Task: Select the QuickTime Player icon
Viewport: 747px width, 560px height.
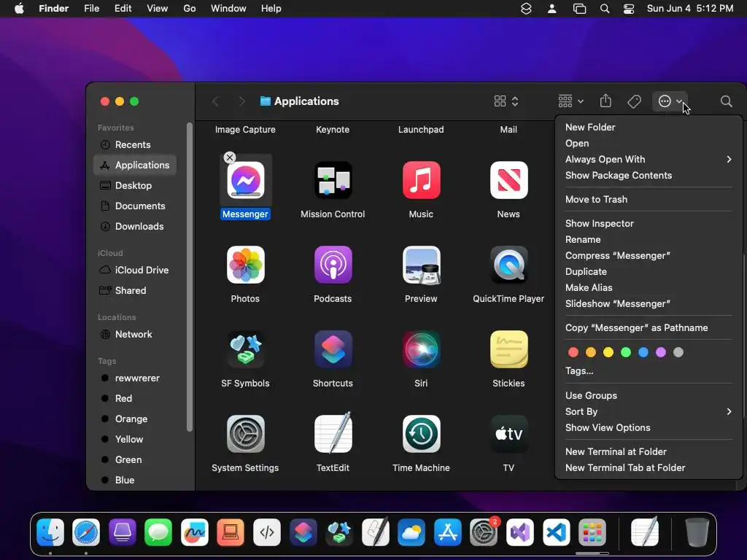Action: coord(508,265)
